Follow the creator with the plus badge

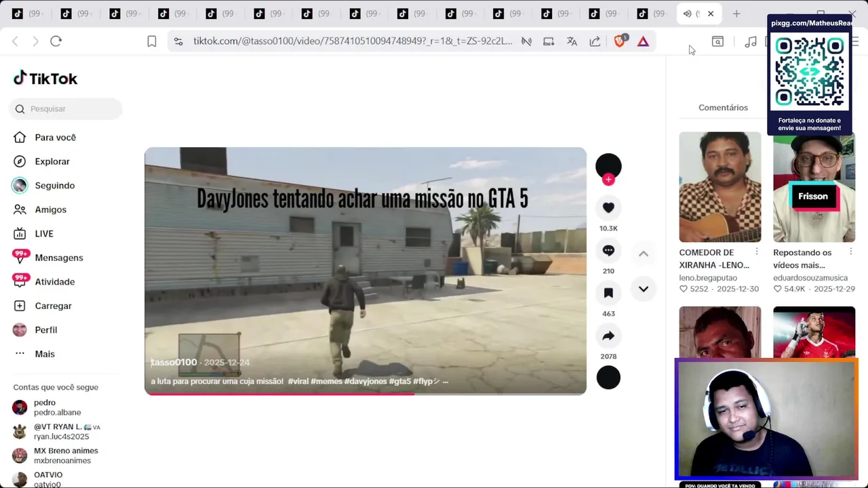click(608, 180)
